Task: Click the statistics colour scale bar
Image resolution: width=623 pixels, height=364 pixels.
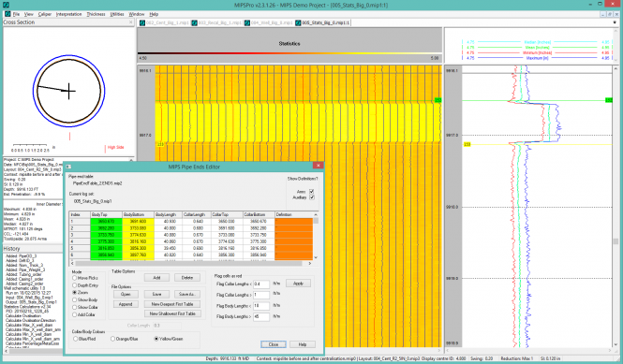Action: coord(289,52)
